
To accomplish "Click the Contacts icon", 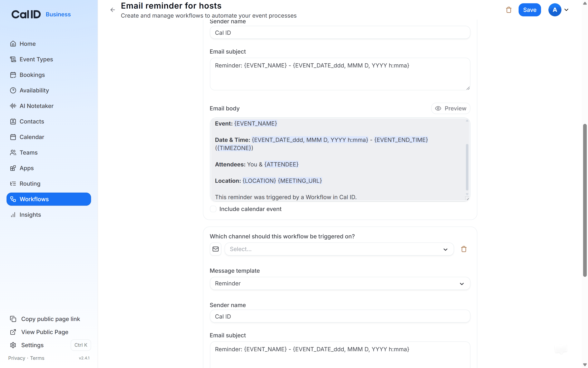I will (x=13, y=121).
